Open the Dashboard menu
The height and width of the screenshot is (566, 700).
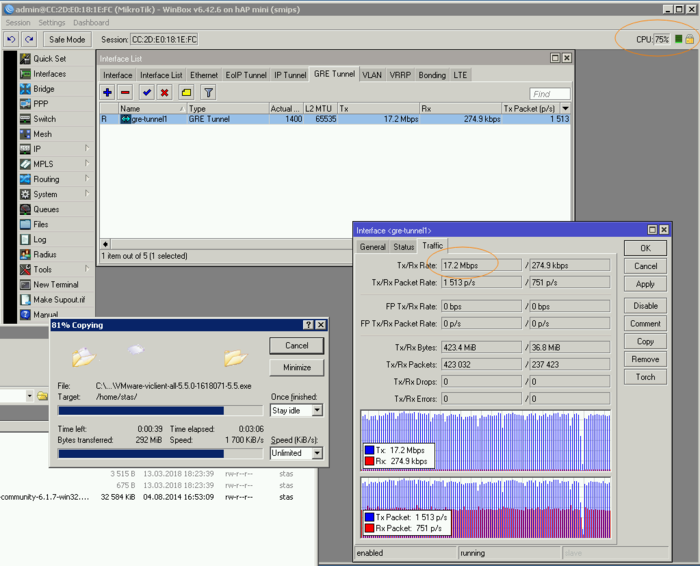point(91,23)
